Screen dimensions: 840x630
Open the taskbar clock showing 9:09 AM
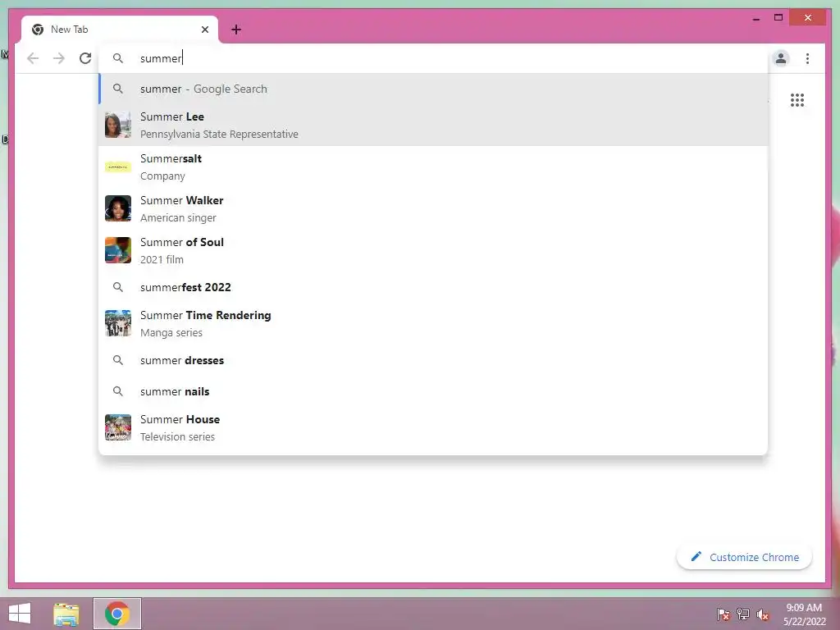804,614
